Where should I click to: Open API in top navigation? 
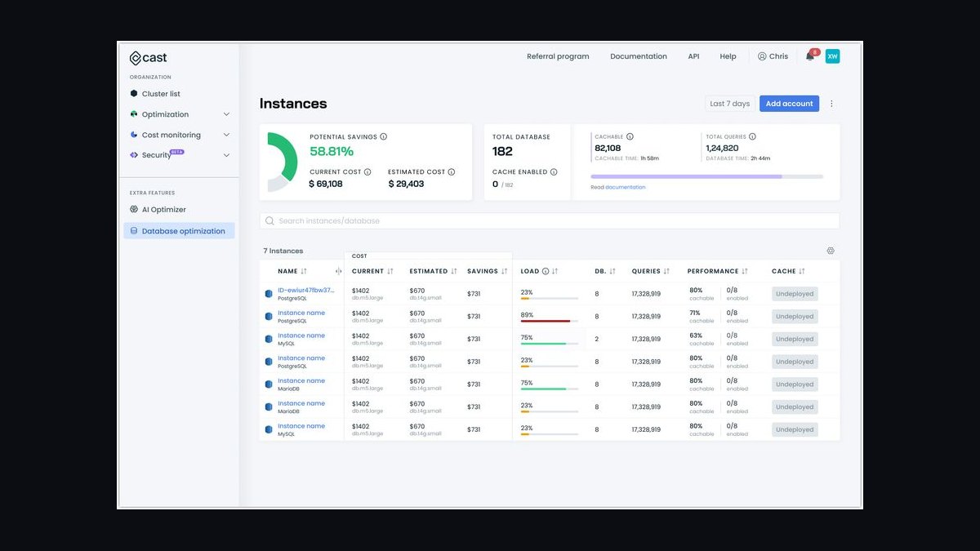click(x=693, y=56)
